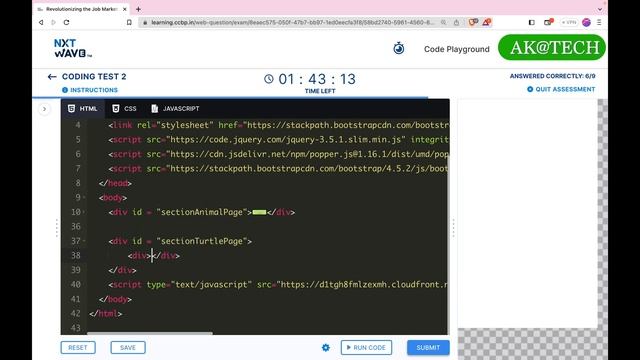Screen dimensions: 640x360
Task: Switch to the JAVASCRIPT tab
Action: click(175, 109)
